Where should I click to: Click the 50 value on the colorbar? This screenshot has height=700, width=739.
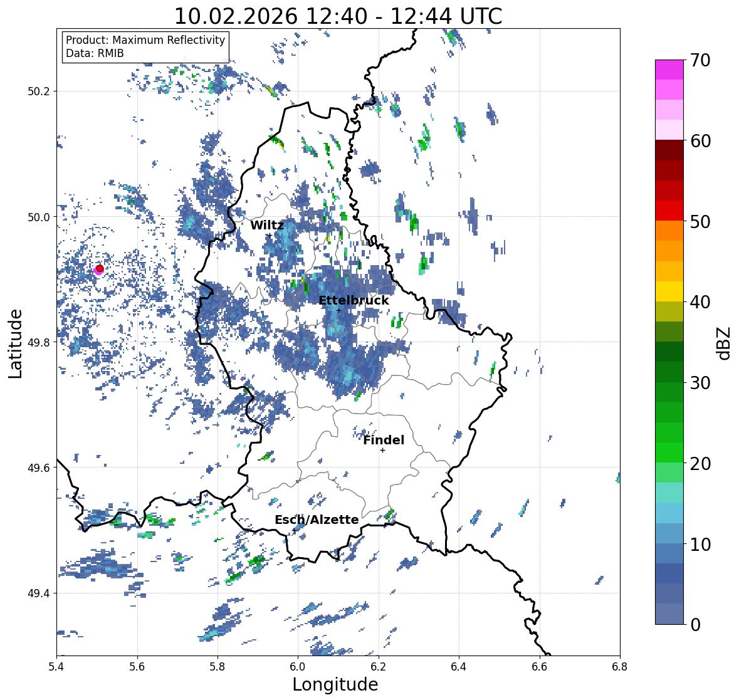click(700, 221)
